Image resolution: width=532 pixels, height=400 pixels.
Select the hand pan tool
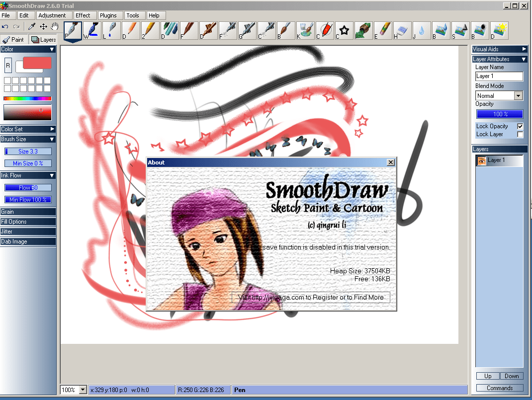coord(55,26)
